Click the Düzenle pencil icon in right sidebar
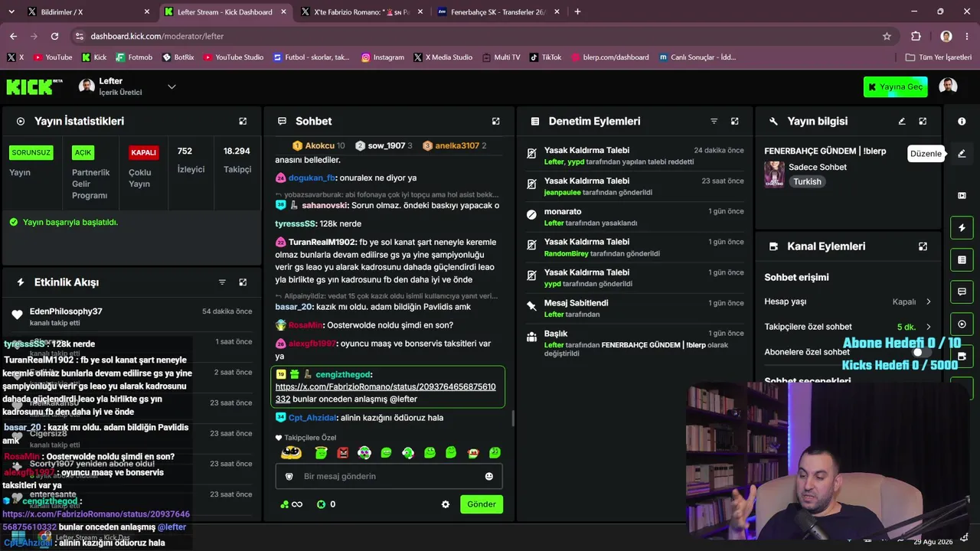Image resolution: width=980 pixels, height=551 pixels. pos(962,153)
